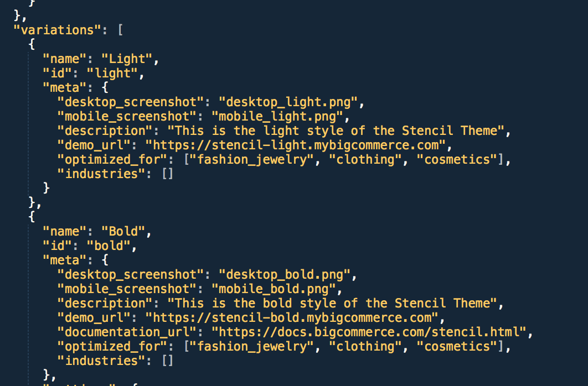Click the "documentation_url" key
Screen dimensions: 588x386
pyautogui.click(x=126, y=332)
